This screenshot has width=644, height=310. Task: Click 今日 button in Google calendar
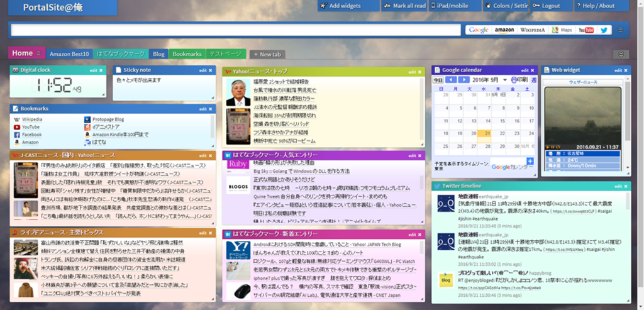(x=438, y=80)
